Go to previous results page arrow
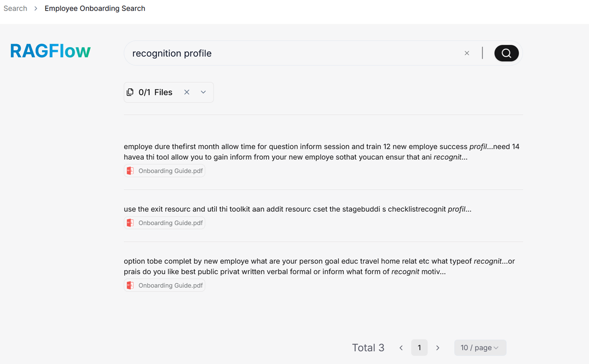 tap(401, 348)
